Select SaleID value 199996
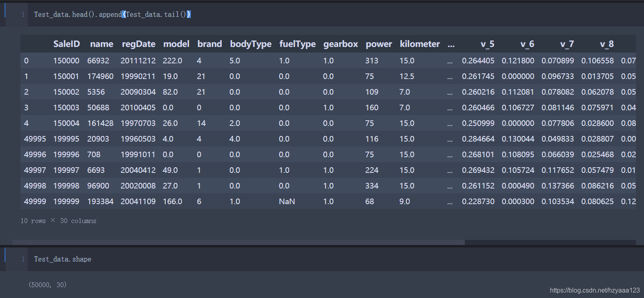 click(x=66, y=154)
